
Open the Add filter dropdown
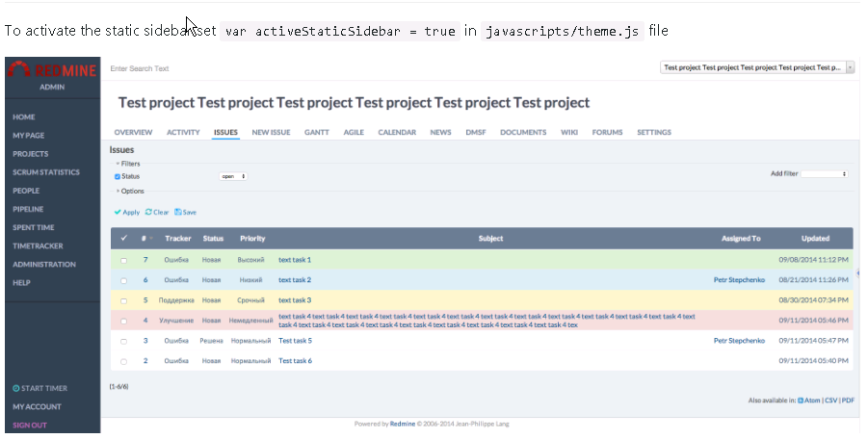click(825, 174)
